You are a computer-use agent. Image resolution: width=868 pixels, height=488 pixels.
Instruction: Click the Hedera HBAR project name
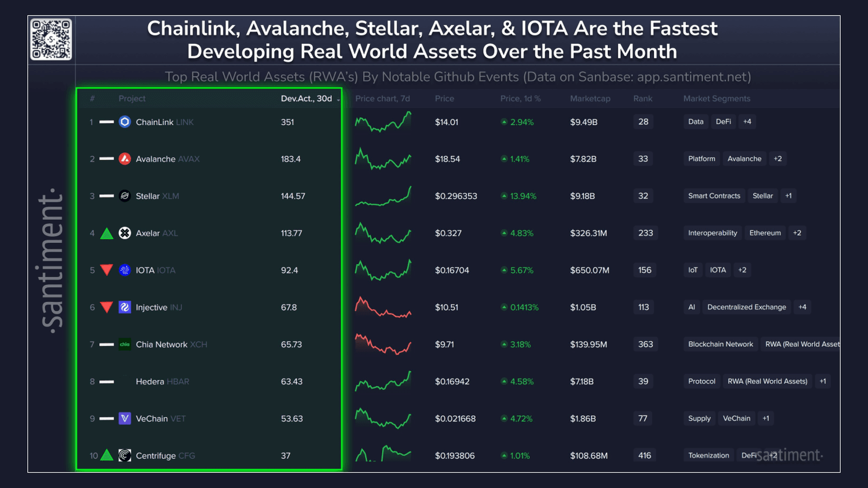(x=162, y=382)
